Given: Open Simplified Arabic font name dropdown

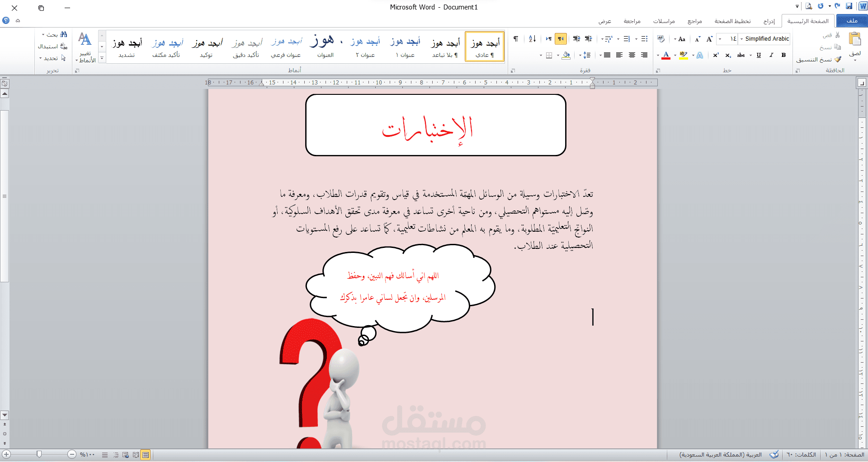Looking at the screenshot, I should pyautogui.click(x=742, y=39).
